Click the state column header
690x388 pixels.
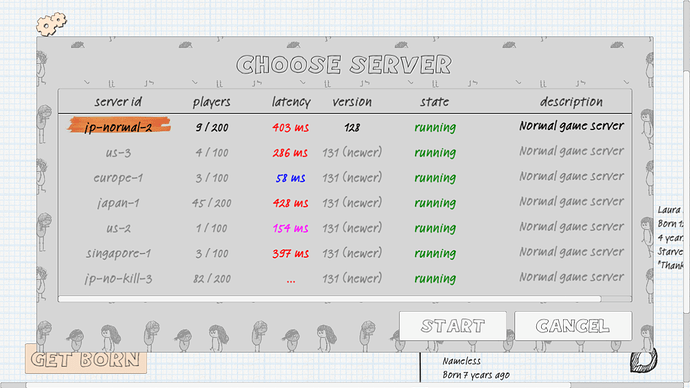pyautogui.click(x=435, y=102)
